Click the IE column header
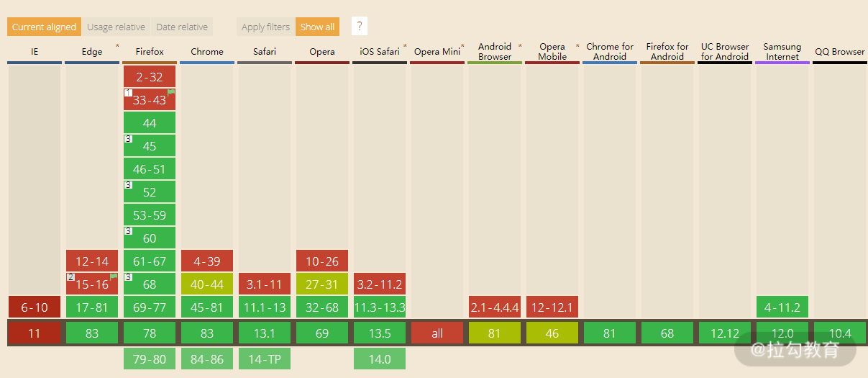The image size is (868, 378). 35,52
